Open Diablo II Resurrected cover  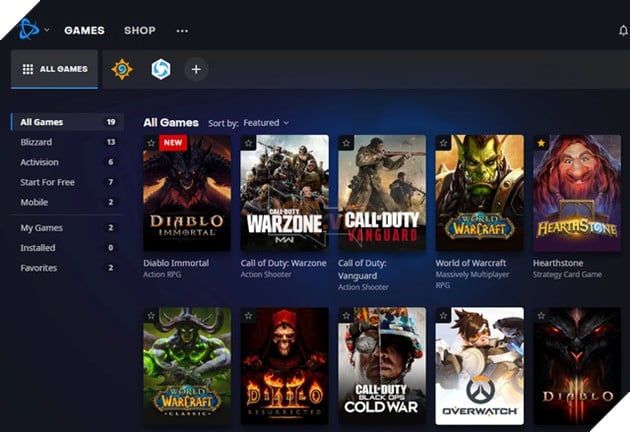coord(284,366)
